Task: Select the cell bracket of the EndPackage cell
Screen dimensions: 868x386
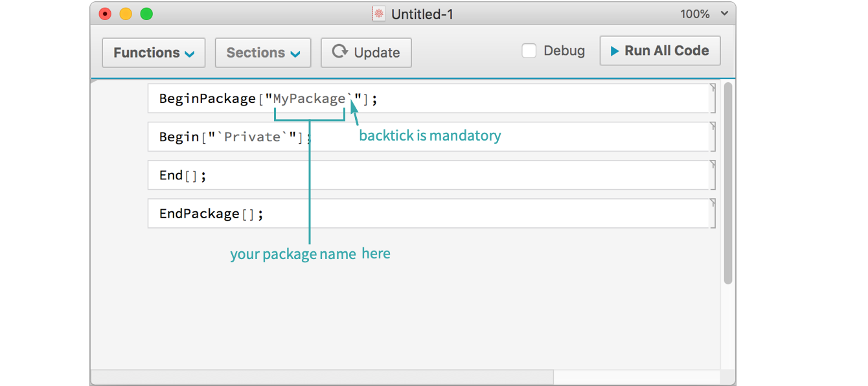Action: (x=713, y=213)
